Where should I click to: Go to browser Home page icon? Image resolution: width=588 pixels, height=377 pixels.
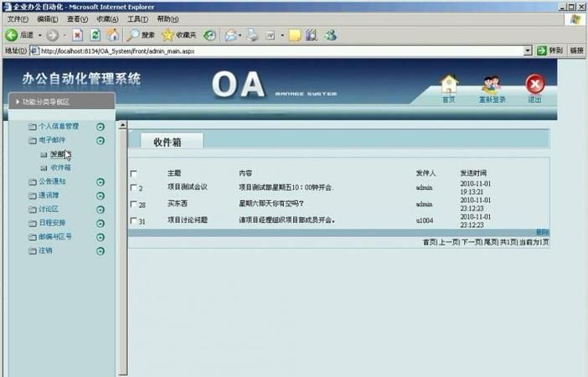112,35
